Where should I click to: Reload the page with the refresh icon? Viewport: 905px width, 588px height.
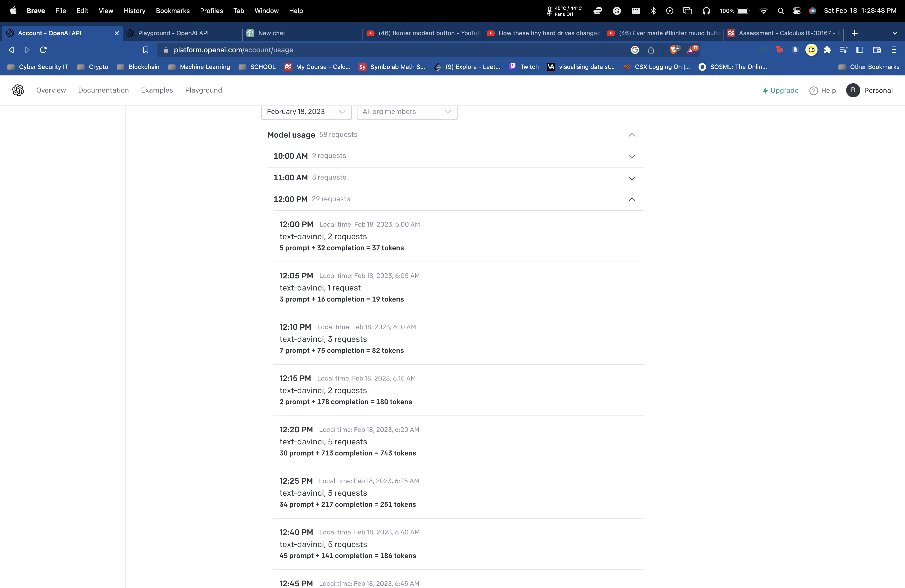[x=43, y=50]
